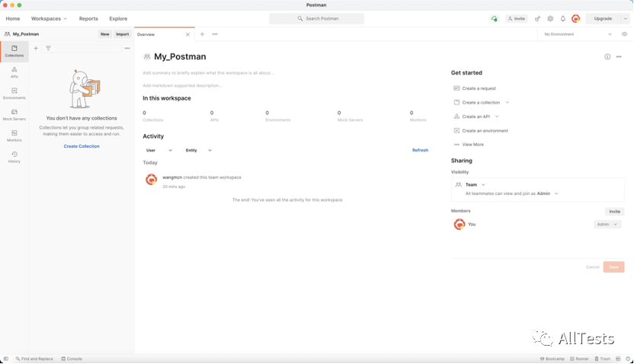Open the Trash
Image resolution: width=634 pixels, height=364 pixels.
point(603,359)
